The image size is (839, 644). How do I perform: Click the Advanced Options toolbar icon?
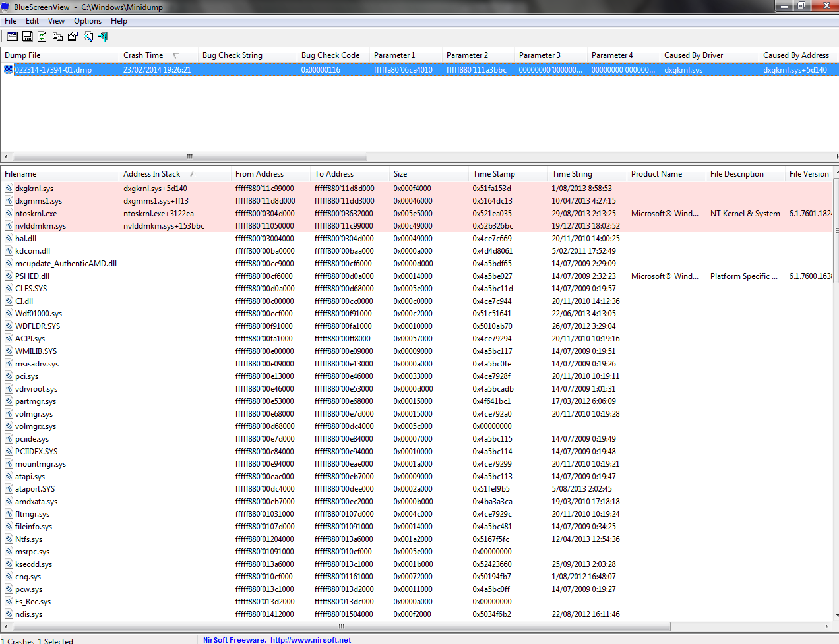pos(12,36)
